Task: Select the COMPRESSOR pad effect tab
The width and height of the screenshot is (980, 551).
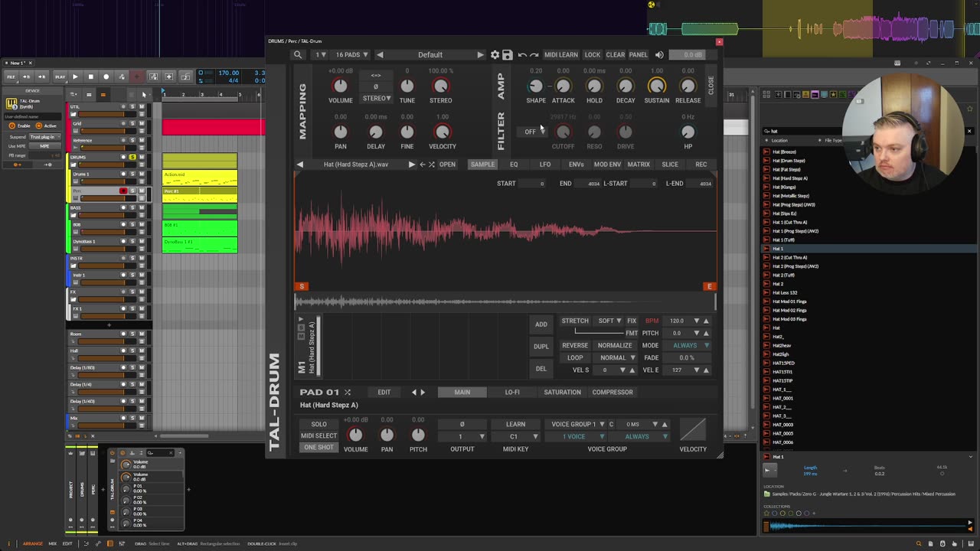Action: click(x=612, y=393)
